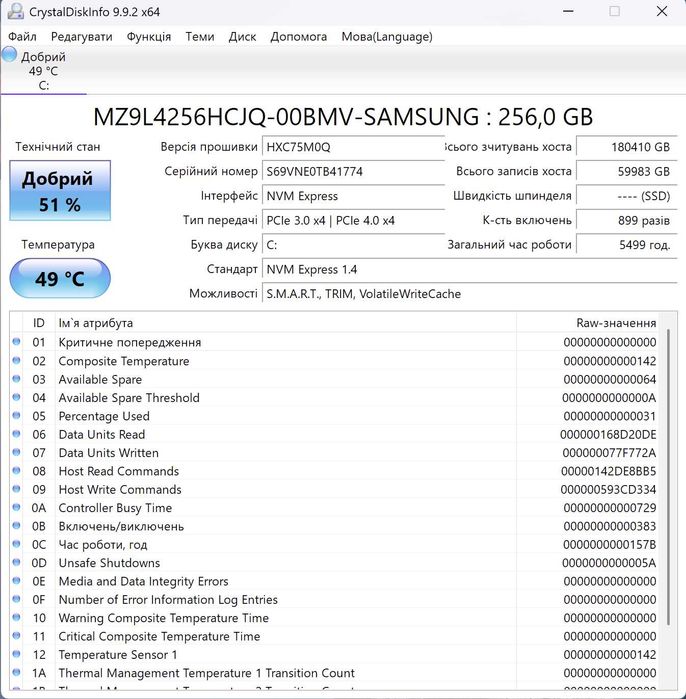Click the 49 °C temperature button

point(60,279)
